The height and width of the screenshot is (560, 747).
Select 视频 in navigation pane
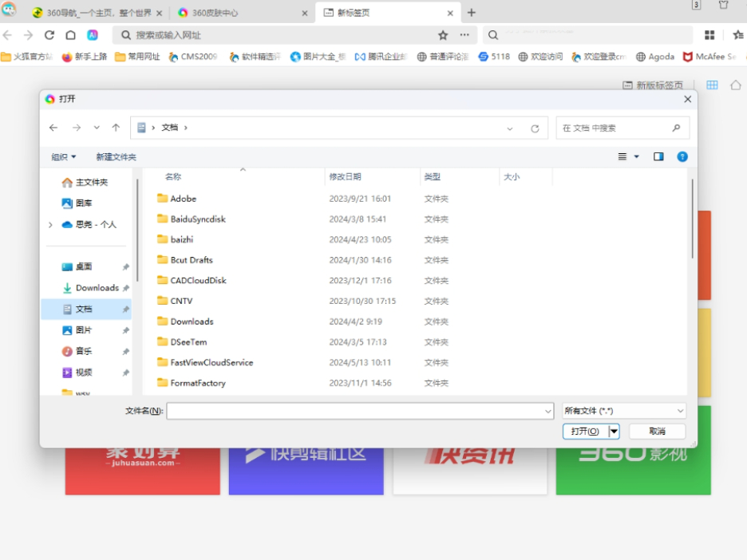[77, 373]
